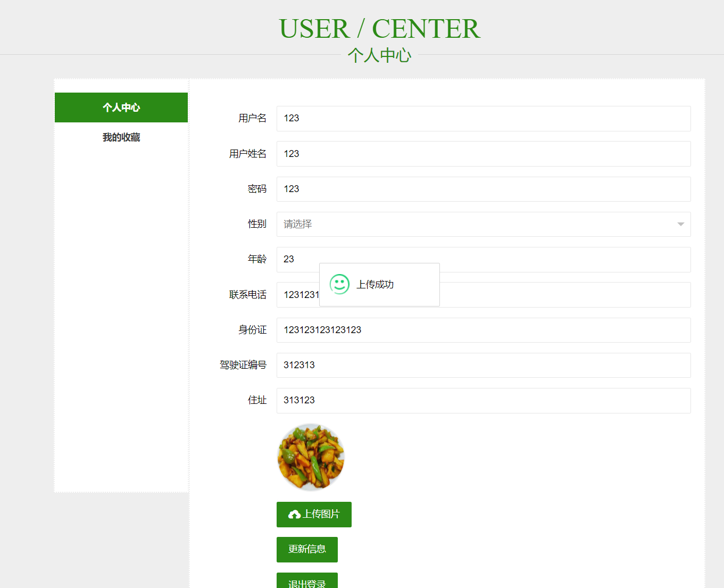This screenshot has height=588, width=724.
Task: Click the 请选择 placeholder in 性别 select
Action: (x=298, y=224)
